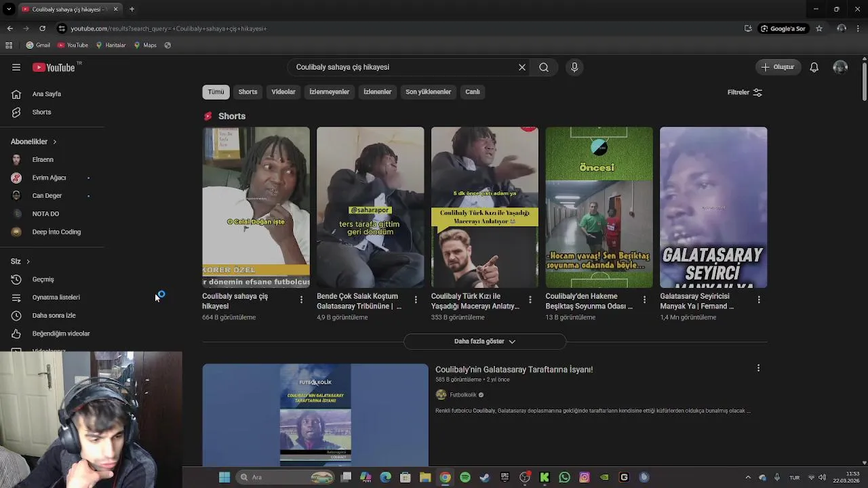Open the 'Coulibaly Türk Kızı ile' short thumbnail
The height and width of the screenshot is (488, 868).
click(x=485, y=207)
